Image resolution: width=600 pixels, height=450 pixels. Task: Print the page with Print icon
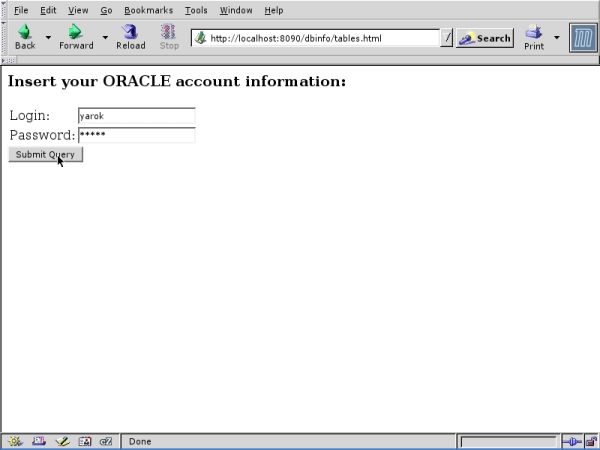[534, 38]
